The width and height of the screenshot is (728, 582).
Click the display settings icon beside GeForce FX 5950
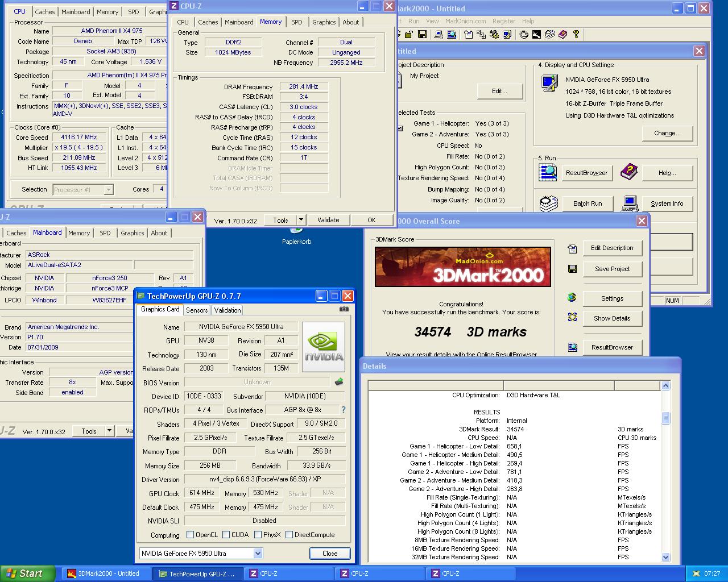point(549,83)
